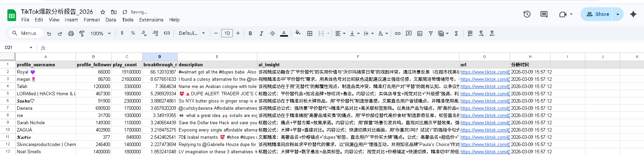Open filter views dropdown

443,33
